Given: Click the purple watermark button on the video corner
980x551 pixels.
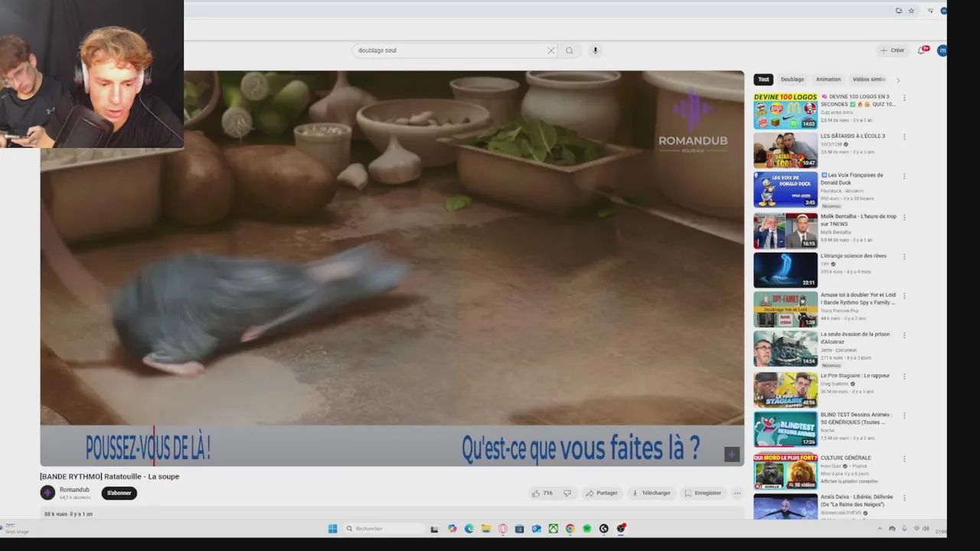Looking at the screenshot, I should [x=732, y=454].
